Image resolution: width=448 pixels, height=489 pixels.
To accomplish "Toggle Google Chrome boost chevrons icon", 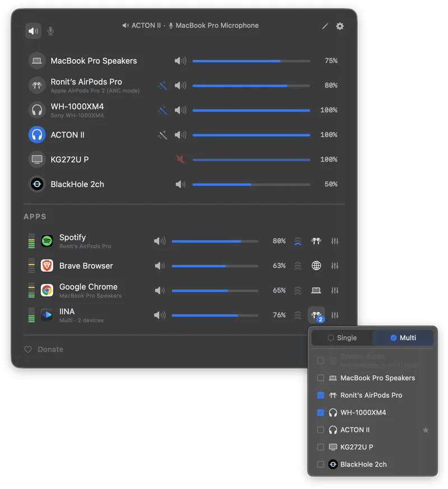I will [298, 290].
